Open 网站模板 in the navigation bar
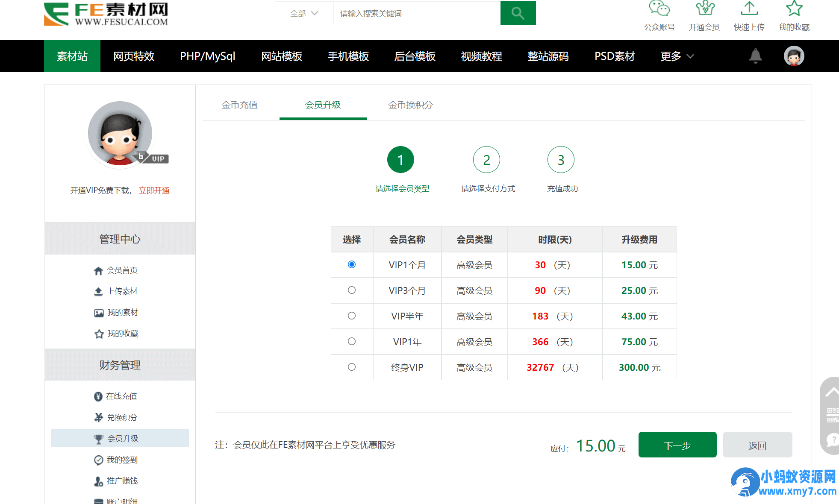 (x=282, y=56)
